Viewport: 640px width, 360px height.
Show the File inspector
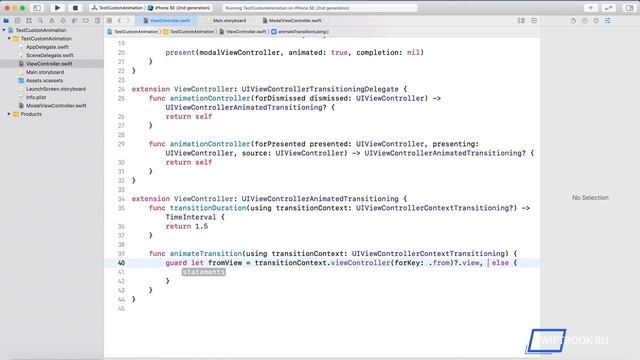(573, 20)
